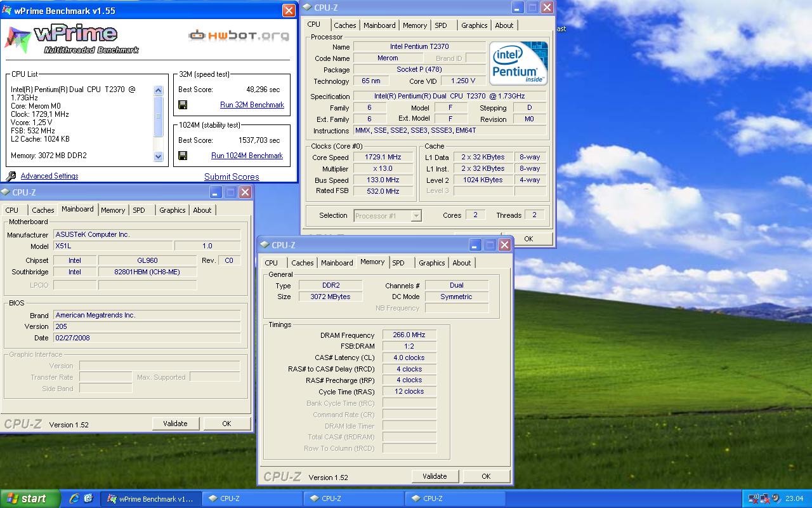Open the Processor #1 selection dropdown
The image size is (812, 508).
tap(388, 216)
